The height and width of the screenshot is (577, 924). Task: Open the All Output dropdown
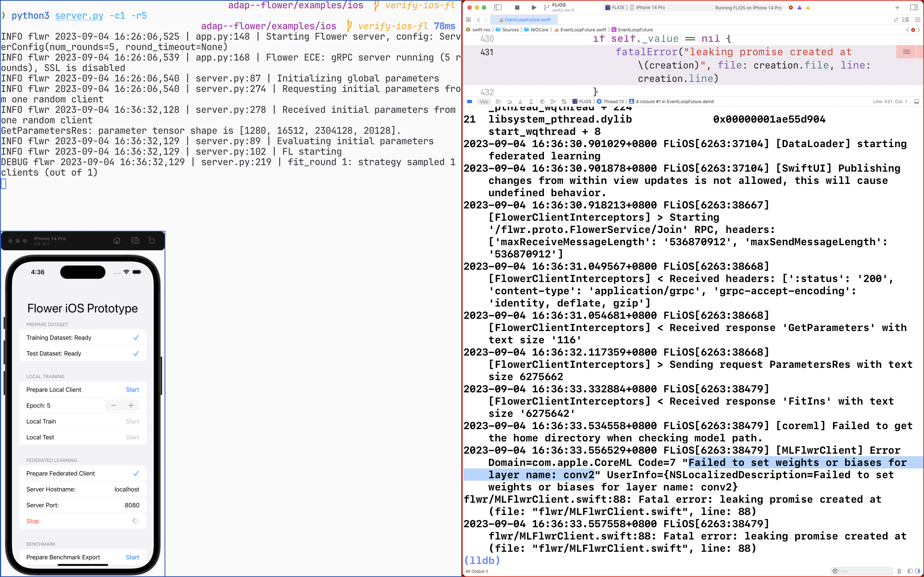(x=476, y=571)
